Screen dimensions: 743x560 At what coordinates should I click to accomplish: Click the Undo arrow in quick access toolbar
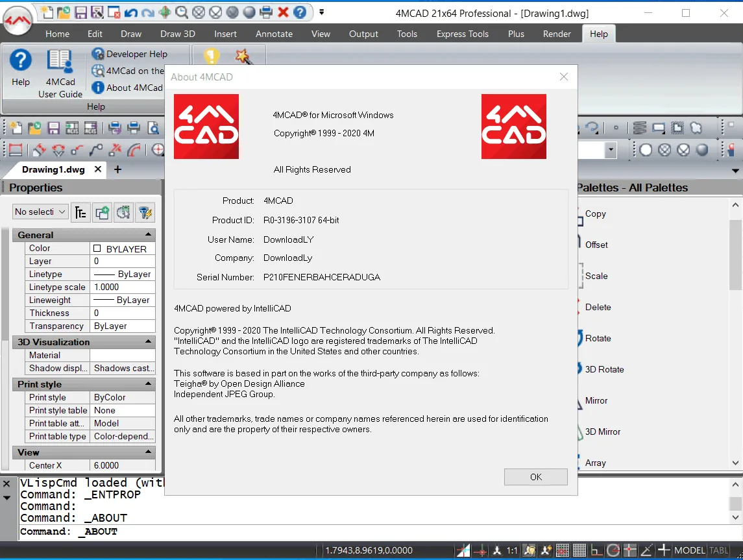click(x=131, y=12)
